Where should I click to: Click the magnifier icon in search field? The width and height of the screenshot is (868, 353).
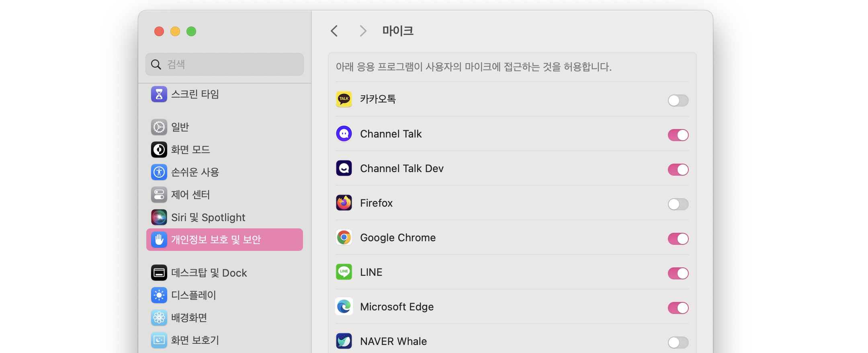[x=156, y=64]
